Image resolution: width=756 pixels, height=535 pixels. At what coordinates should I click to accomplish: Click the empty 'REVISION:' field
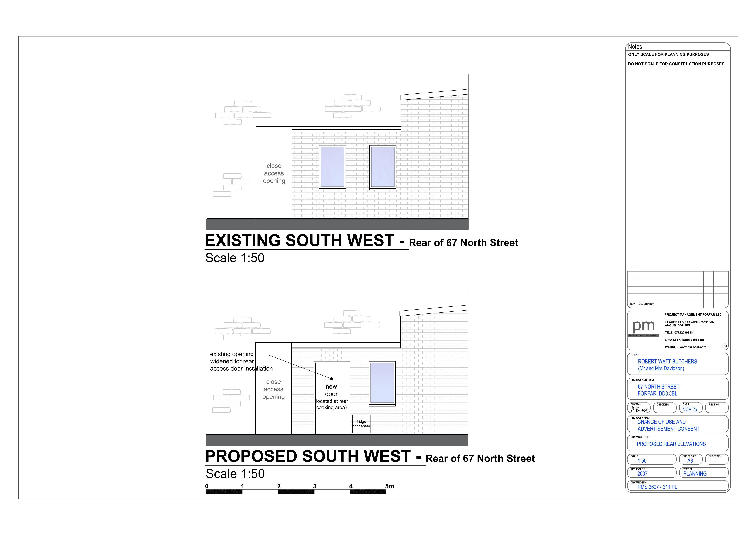coord(717,408)
